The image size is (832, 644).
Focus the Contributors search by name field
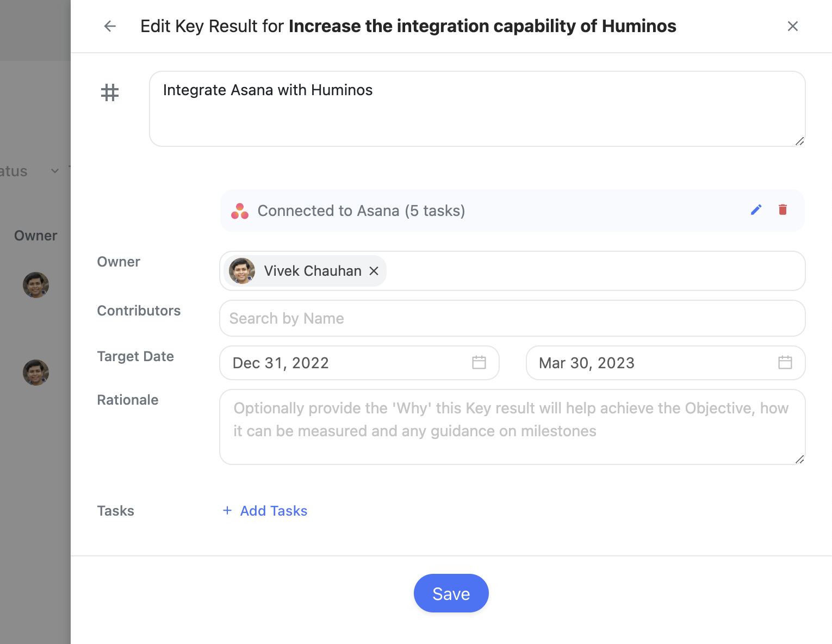512,318
